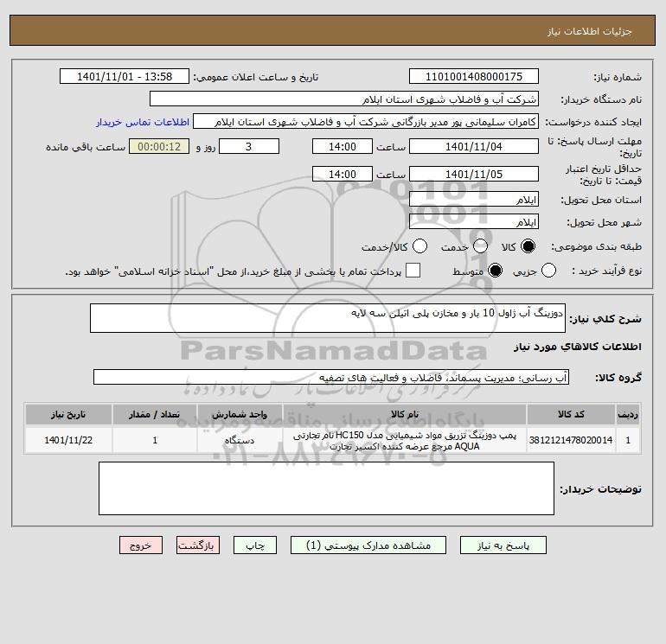Click the کد کالا column header
The image size is (666, 644).
coord(571,414)
